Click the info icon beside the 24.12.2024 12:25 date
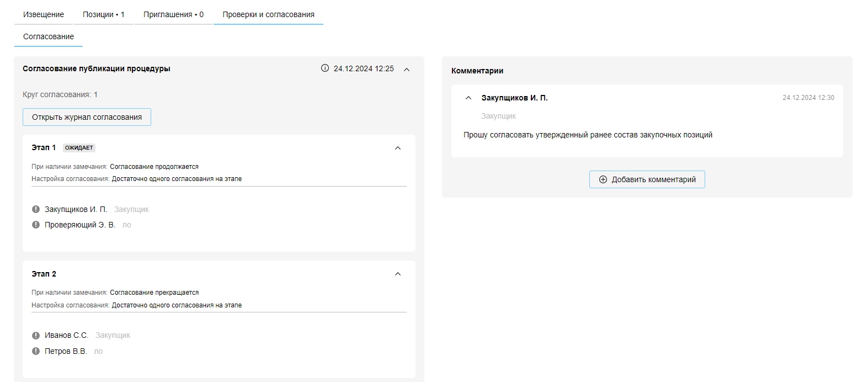Screen dimensions: 868x382 (x=324, y=68)
